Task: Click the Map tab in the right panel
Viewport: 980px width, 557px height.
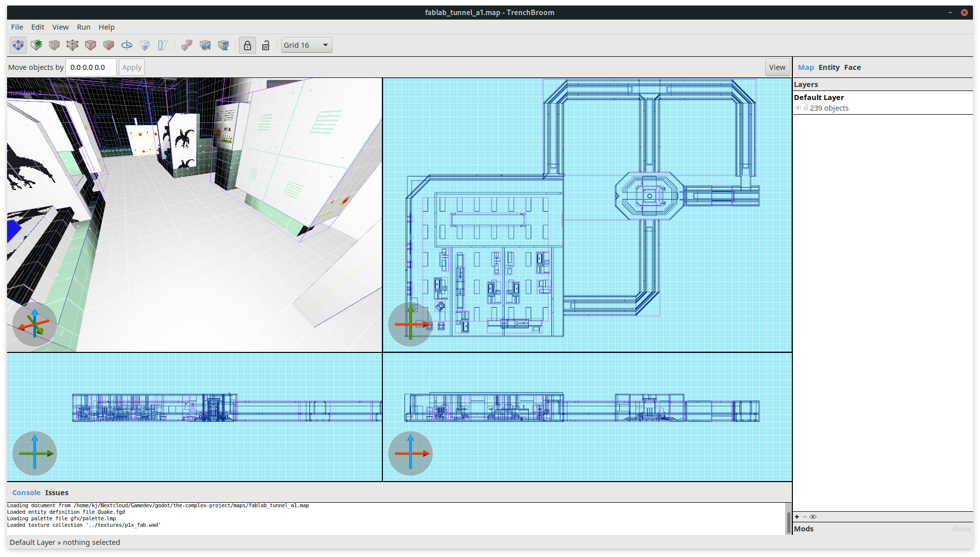Action: pyautogui.click(x=805, y=66)
